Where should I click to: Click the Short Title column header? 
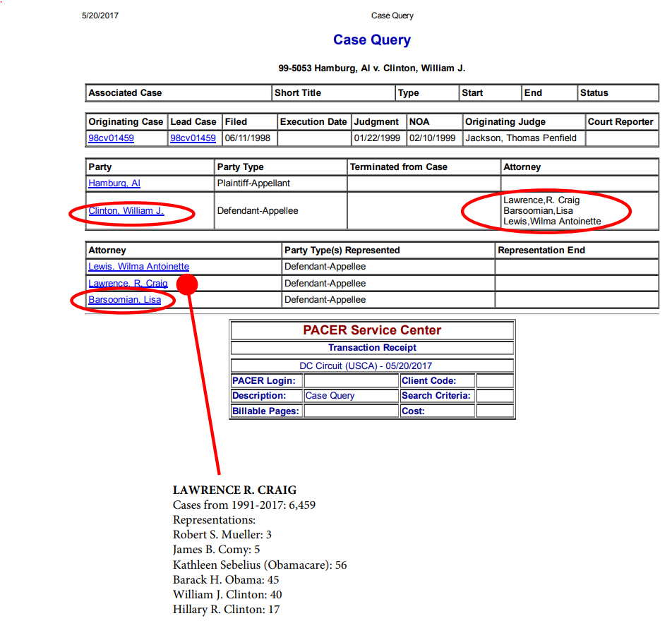[298, 93]
